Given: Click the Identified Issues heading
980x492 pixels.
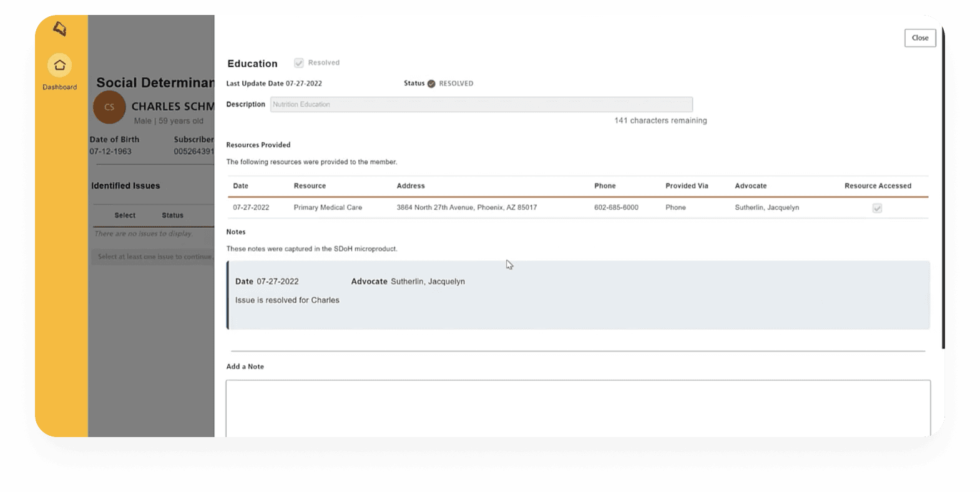Looking at the screenshot, I should tap(125, 186).
